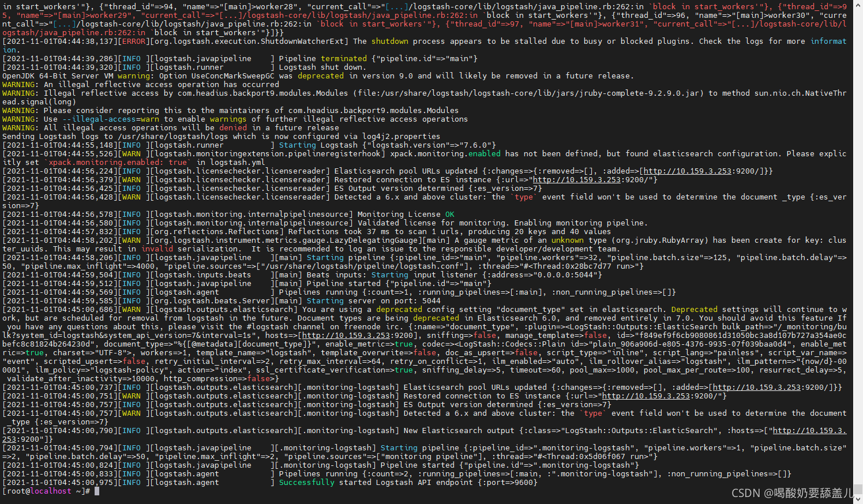Click 'org.logstash.execution.ShutdownWatcherExt' class name
The height and width of the screenshot is (504, 863).
(249, 42)
